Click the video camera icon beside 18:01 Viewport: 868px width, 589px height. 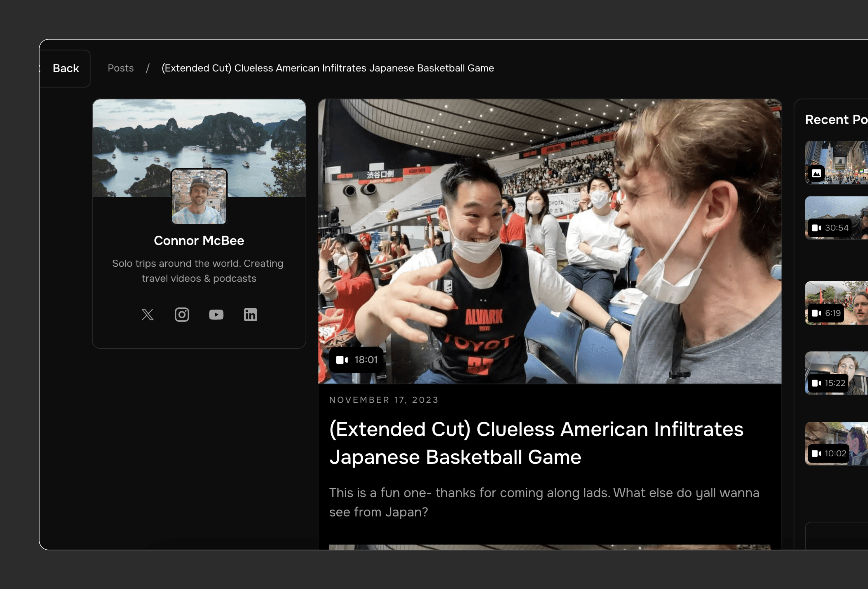[342, 360]
